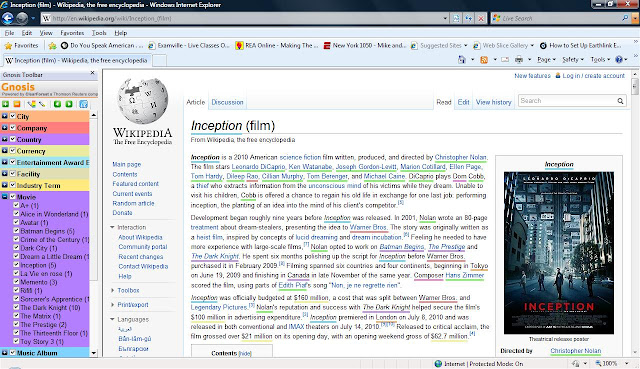
Task: Click the blue window icon in Gnosis toolbar
Action: [83, 104]
